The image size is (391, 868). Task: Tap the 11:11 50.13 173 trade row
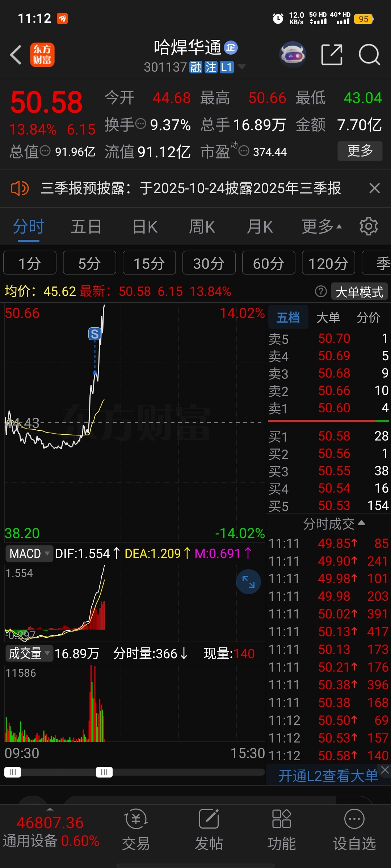[x=329, y=650]
